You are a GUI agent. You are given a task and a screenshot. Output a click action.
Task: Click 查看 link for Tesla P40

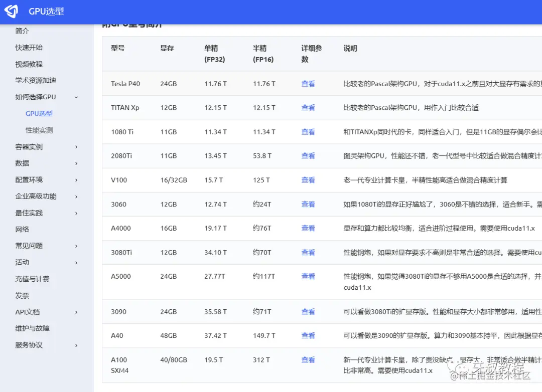coord(308,84)
